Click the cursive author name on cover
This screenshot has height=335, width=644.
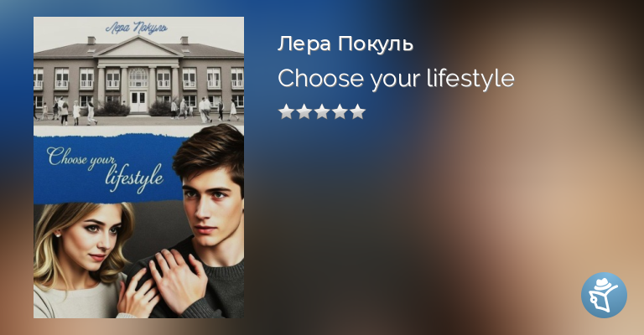(137, 28)
